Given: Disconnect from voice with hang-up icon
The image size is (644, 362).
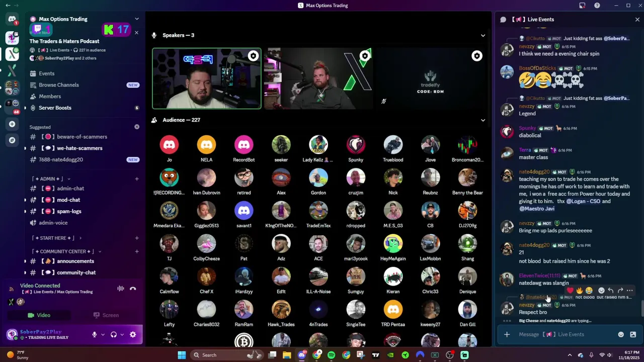Looking at the screenshot, I should click(x=133, y=289).
